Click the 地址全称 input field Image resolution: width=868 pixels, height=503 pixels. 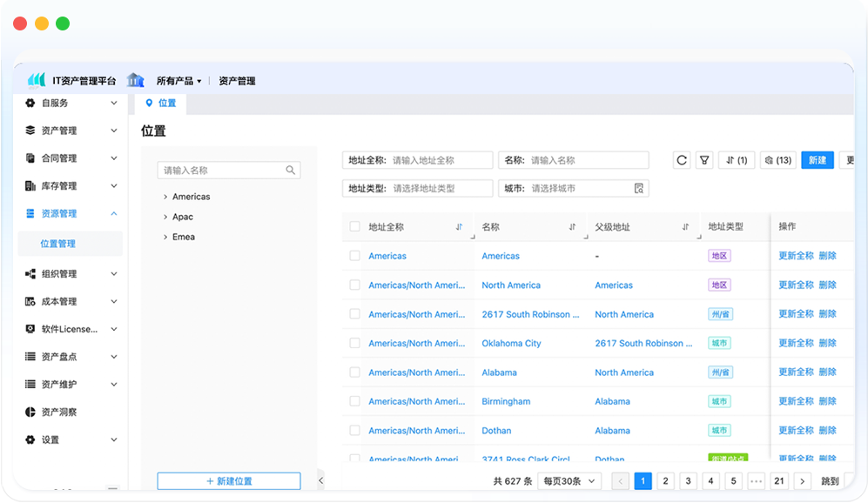(x=435, y=160)
